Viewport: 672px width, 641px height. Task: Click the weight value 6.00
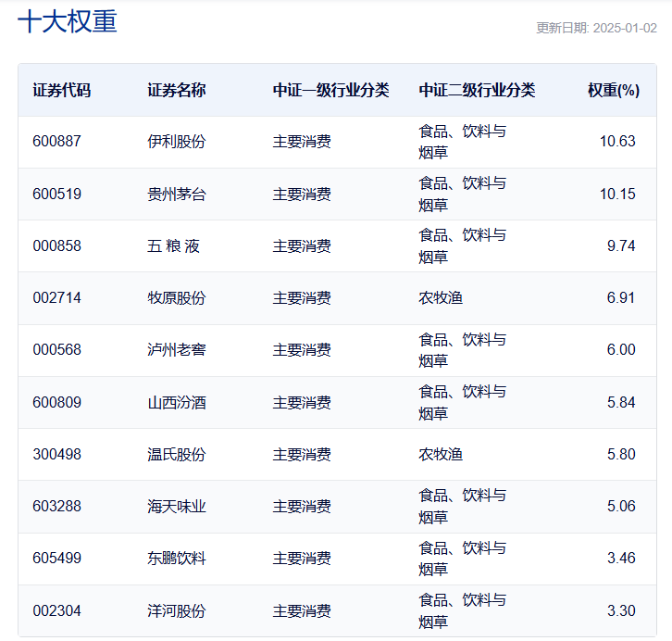(621, 349)
